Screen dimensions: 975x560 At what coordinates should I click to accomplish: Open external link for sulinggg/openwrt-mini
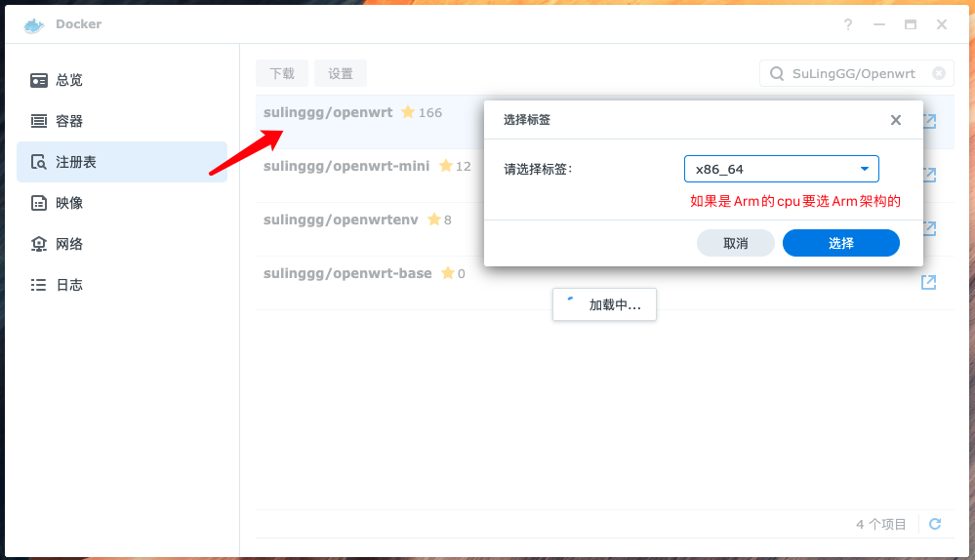930,175
